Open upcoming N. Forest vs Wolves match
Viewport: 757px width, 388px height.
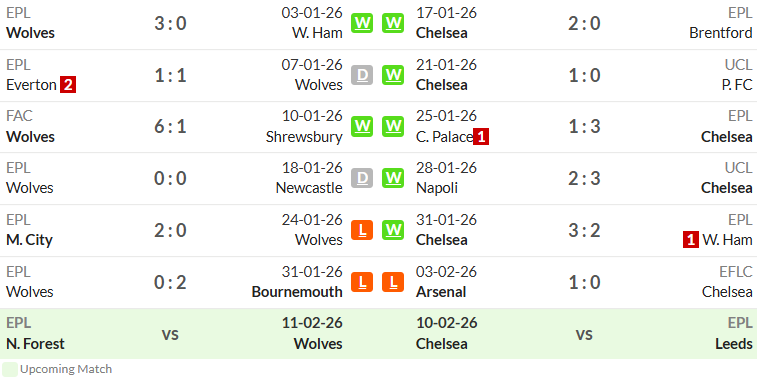coord(171,333)
